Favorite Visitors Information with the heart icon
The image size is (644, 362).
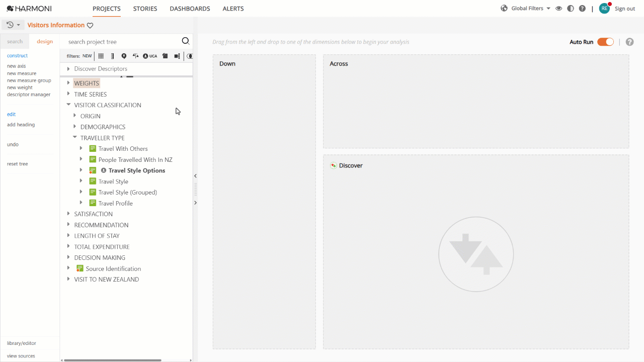pos(90,26)
